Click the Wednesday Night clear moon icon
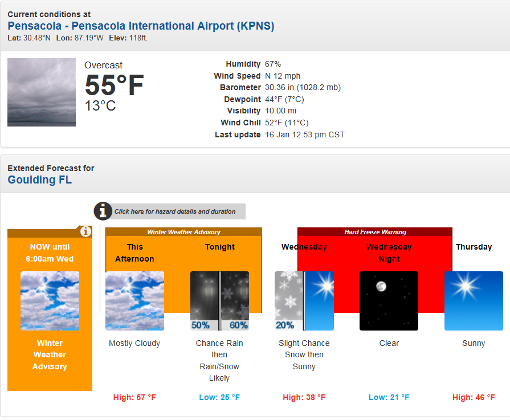Screen dimensions: 510x420 pyautogui.click(x=389, y=301)
